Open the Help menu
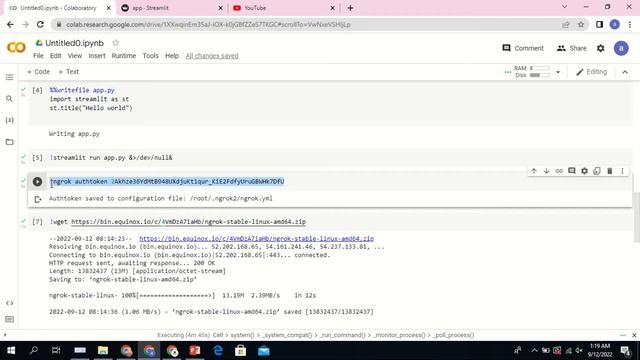The image size is (640, 360). click(x=172, y=56)
